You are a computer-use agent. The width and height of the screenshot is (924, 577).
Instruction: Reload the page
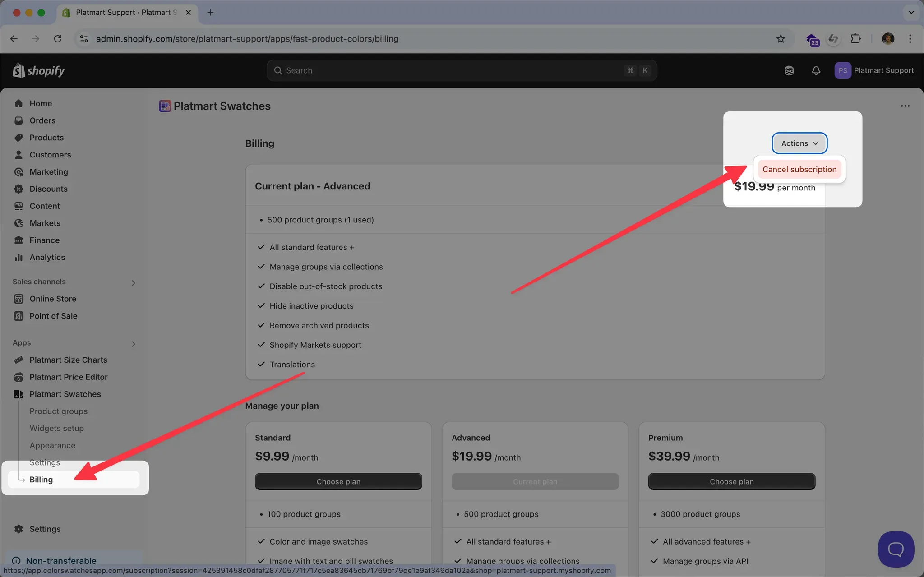pyautogui.click(x=58, y=39)
